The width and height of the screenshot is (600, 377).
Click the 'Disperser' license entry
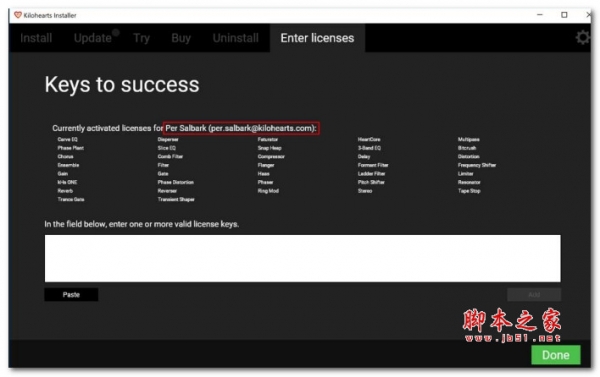[168, 139]
